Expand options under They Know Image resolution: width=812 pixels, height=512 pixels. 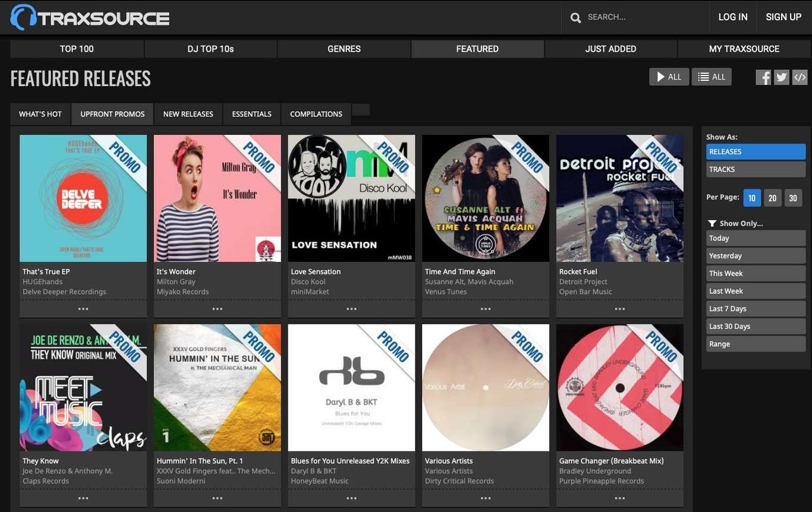point(83,498)
